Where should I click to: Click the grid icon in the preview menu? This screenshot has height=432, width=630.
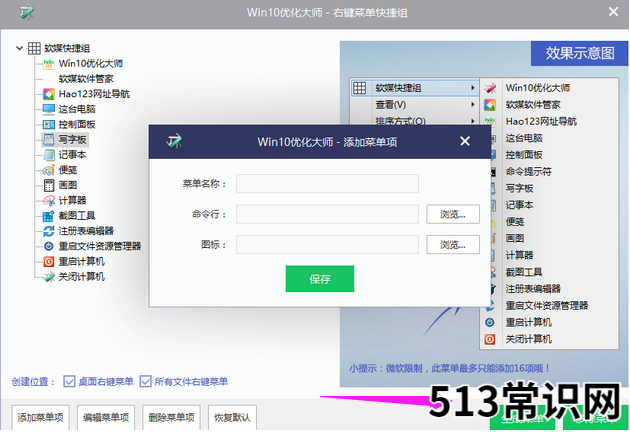point(360,88)
